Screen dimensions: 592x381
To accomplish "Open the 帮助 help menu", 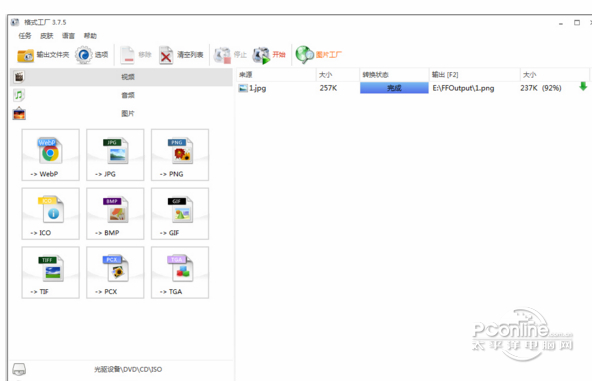I will coord(90,36).
